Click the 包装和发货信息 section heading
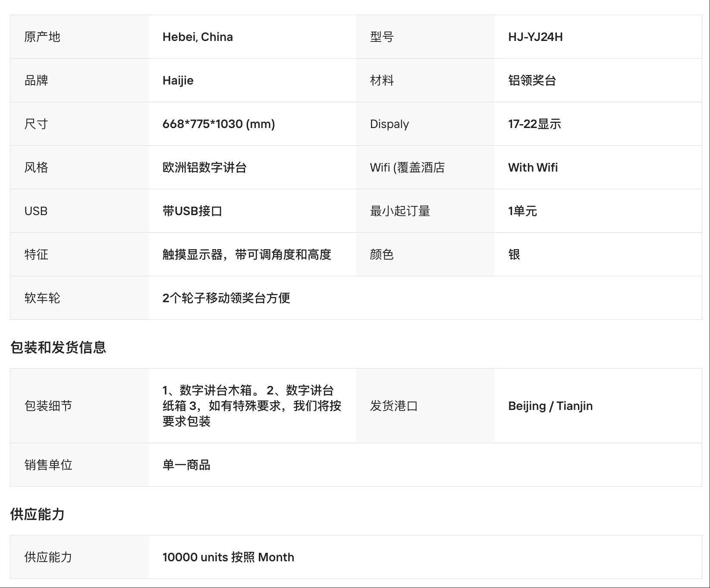The image size is (710, 588). point(58,347)
